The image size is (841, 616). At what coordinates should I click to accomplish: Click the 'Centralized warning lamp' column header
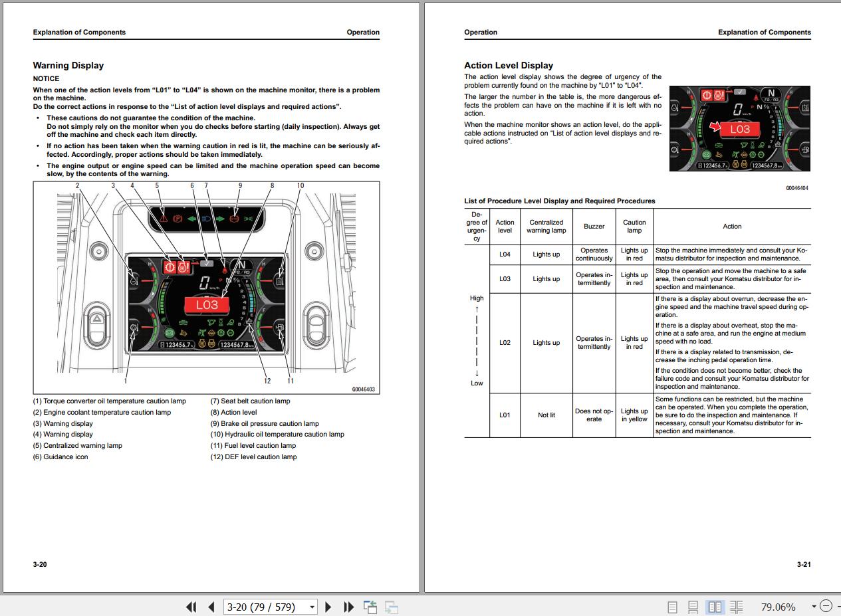[546, 227]
